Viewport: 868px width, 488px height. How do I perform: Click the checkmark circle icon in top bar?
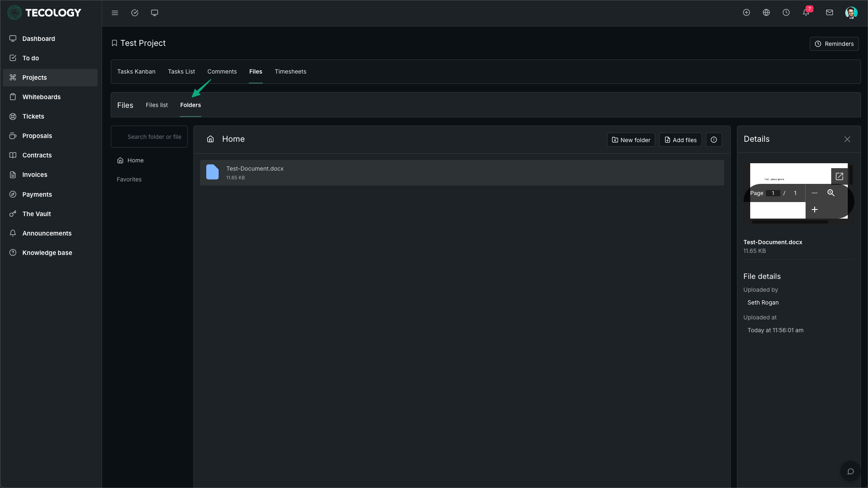[135, 13]
